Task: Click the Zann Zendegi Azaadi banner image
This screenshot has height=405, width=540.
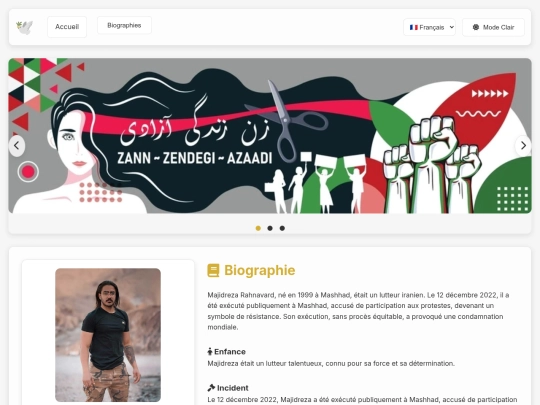Action: (270, 136)
